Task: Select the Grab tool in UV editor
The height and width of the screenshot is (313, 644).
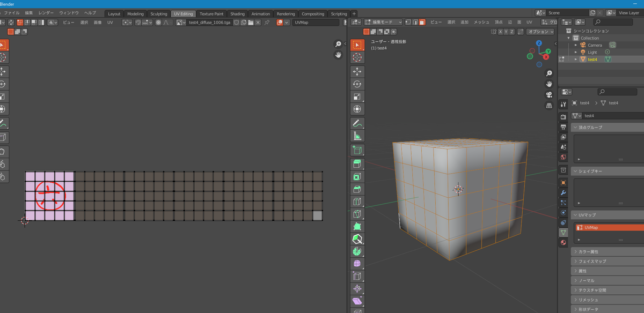Action: [x=3, y=152]
